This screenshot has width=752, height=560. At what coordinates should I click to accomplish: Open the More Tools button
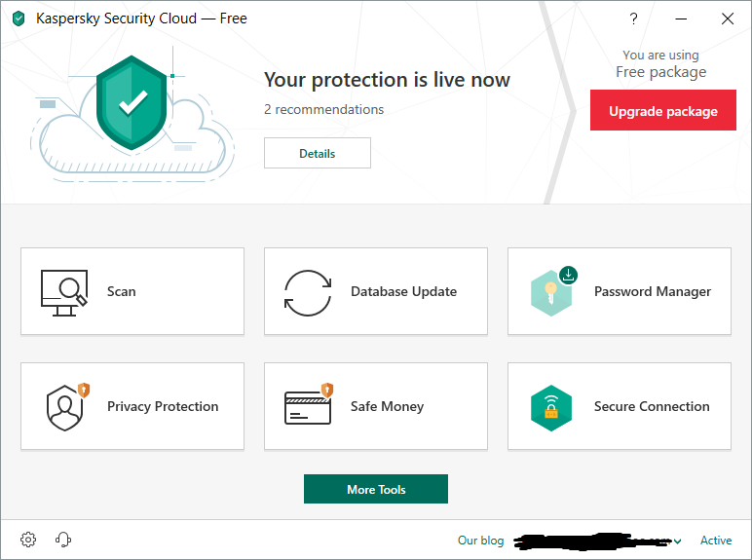[x=376, y=489]
